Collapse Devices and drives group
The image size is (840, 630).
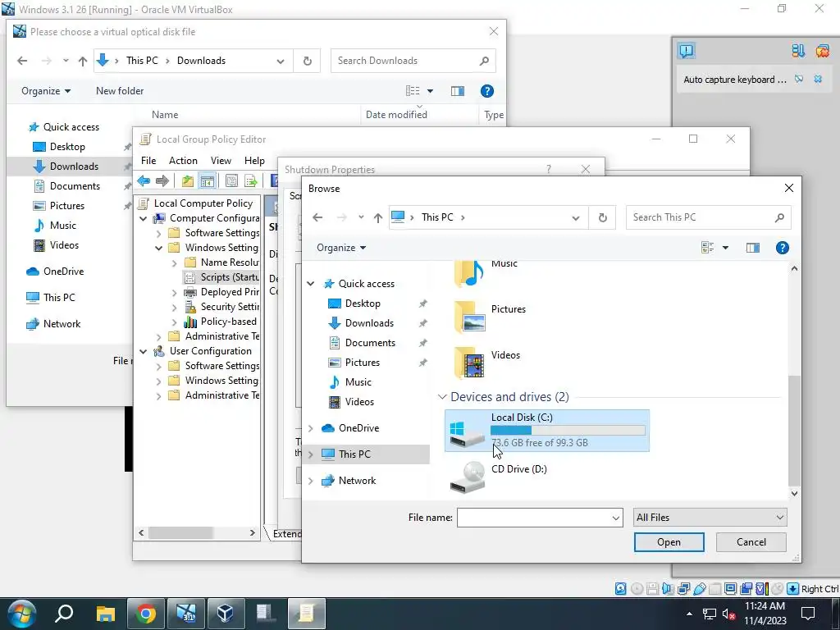(x=442, y=397)
